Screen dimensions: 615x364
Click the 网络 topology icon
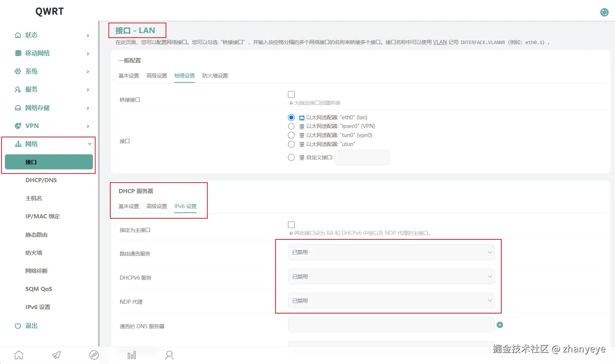18,144
